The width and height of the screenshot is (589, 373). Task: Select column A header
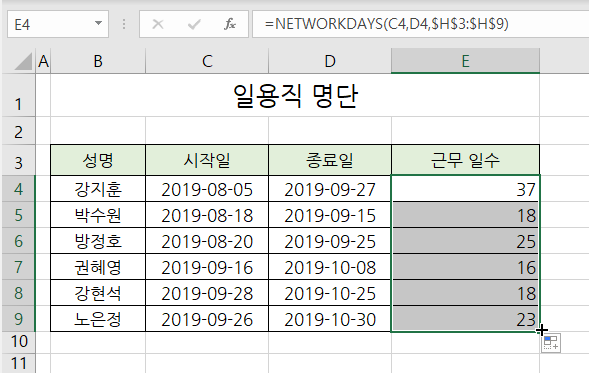43,61
